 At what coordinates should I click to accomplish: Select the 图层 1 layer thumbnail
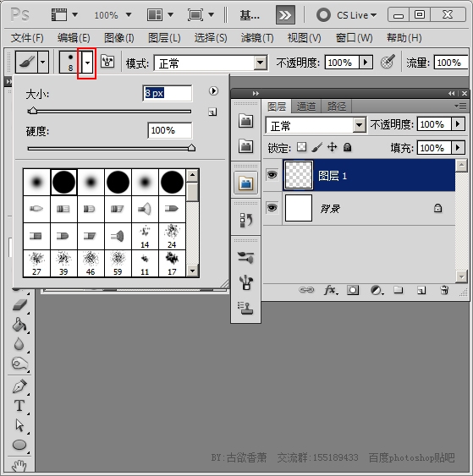pos(299,175)
